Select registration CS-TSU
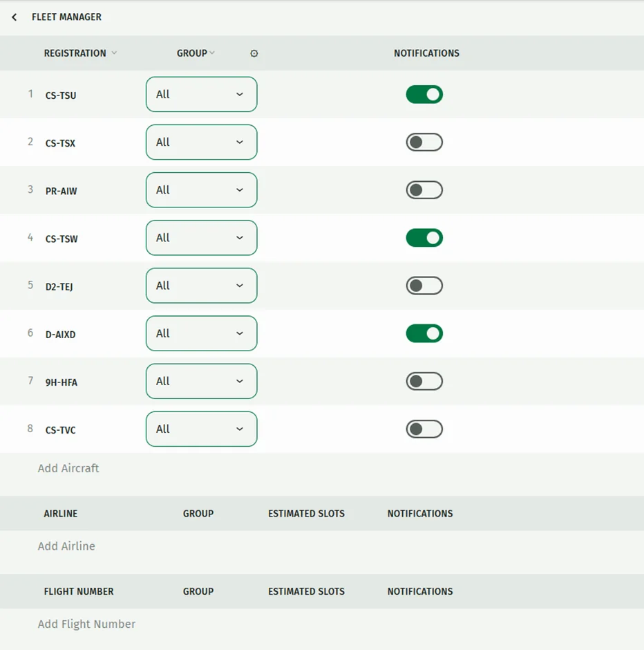 pyautogui.click(x=61, y=95)
